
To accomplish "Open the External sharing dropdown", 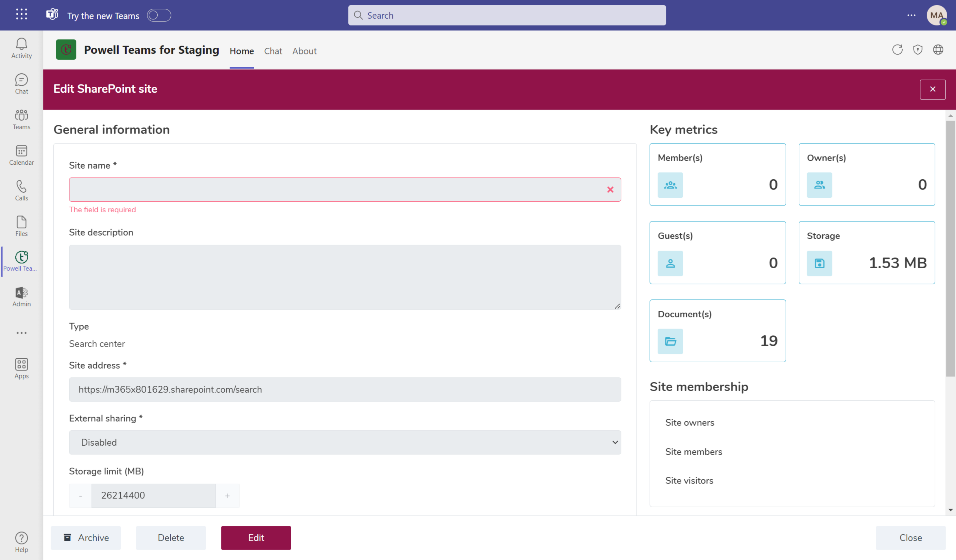I will [345, 443].
